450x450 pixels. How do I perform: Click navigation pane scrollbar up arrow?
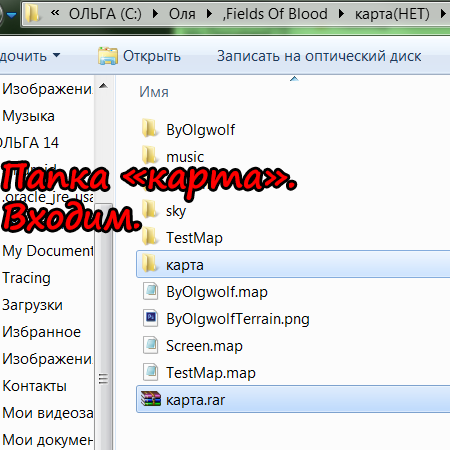104,86
